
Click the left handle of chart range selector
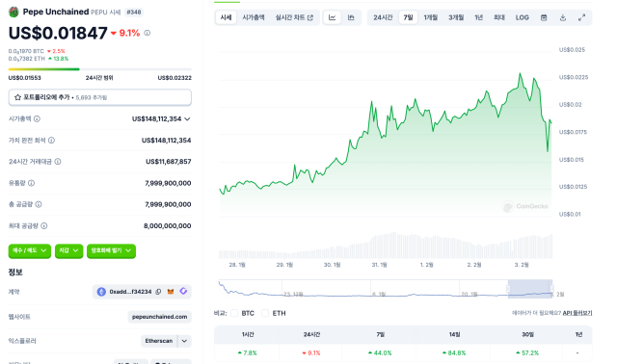coord(508,289)
